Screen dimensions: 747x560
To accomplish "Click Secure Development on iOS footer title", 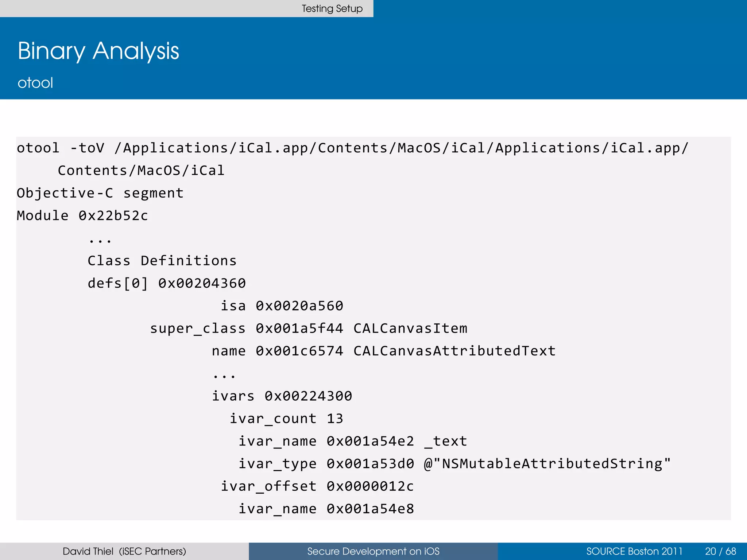I will click(373, 551).
